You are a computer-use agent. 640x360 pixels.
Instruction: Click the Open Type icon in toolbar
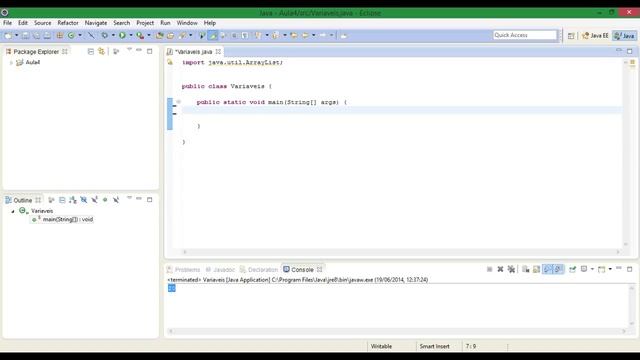point(160,36)
